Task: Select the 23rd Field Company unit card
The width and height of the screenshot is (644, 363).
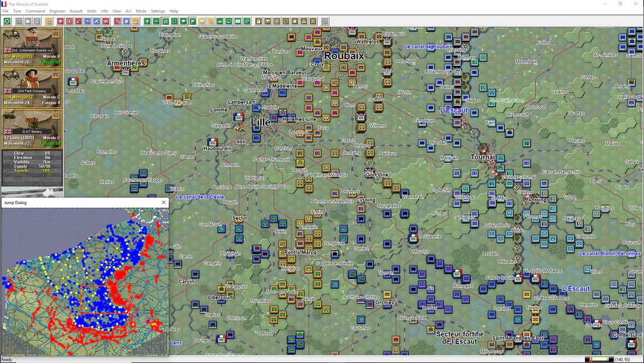Action: coord(32,88)
